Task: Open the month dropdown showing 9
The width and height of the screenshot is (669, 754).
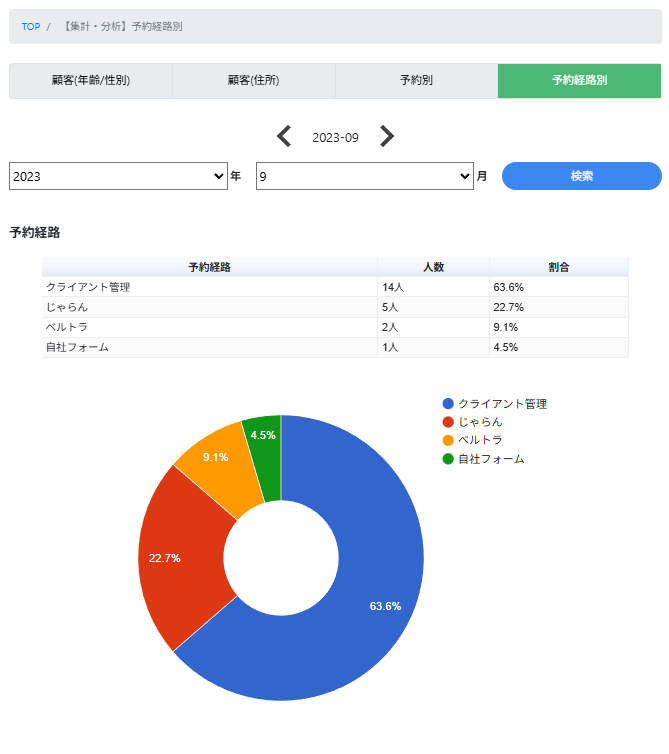Action: (x=364, y=176)
